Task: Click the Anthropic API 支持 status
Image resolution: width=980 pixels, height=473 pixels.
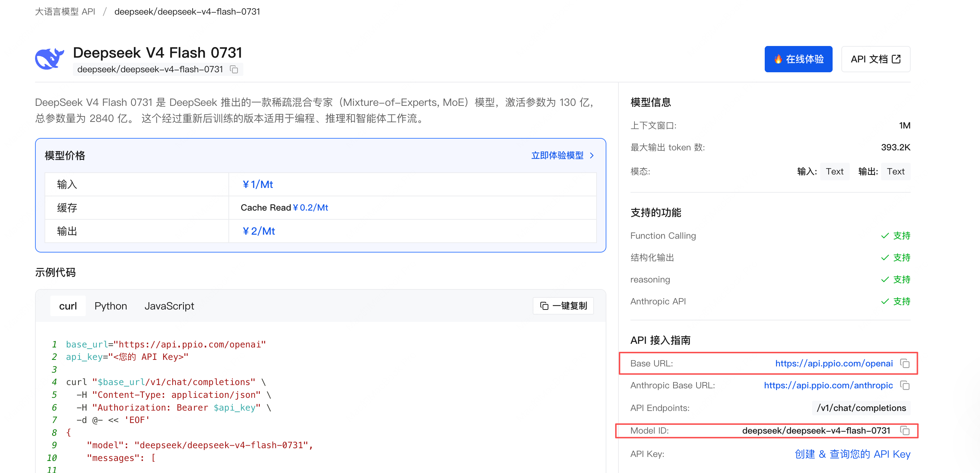Action: point(896,301)
